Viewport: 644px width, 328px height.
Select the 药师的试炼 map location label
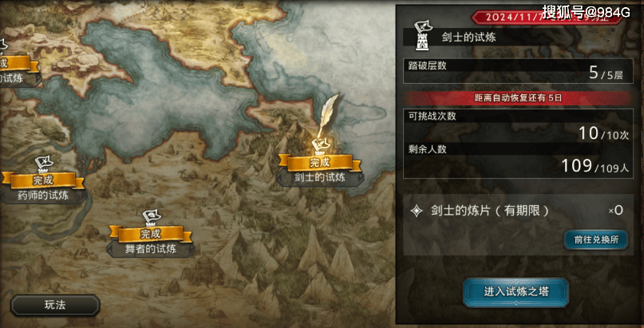coord(43,196)
